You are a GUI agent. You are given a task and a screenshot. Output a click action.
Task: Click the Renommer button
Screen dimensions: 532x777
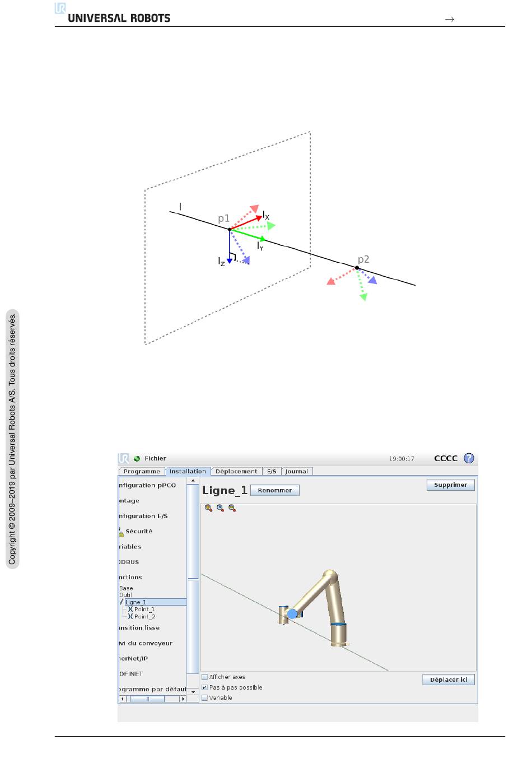pos(275,490)
